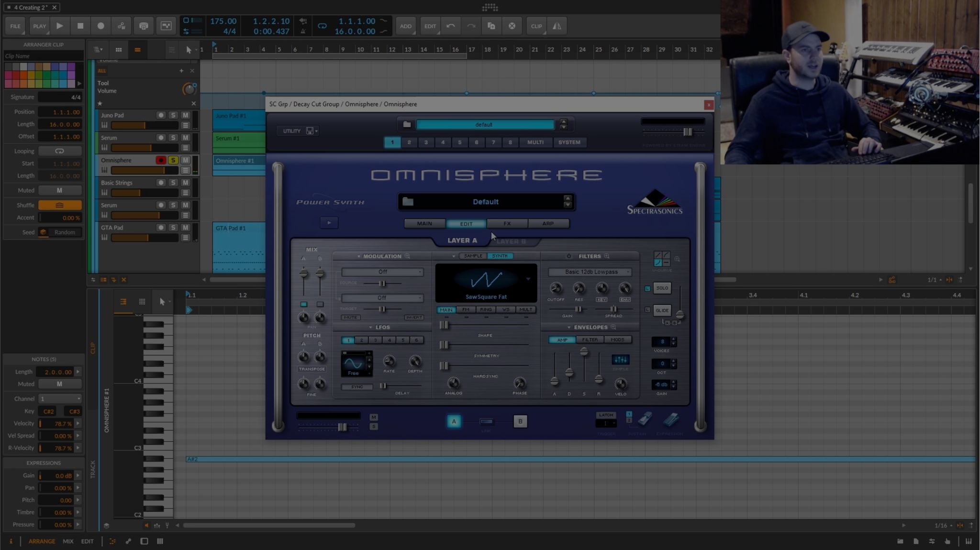Click the tempo field showing 175.00

(223, 21)
